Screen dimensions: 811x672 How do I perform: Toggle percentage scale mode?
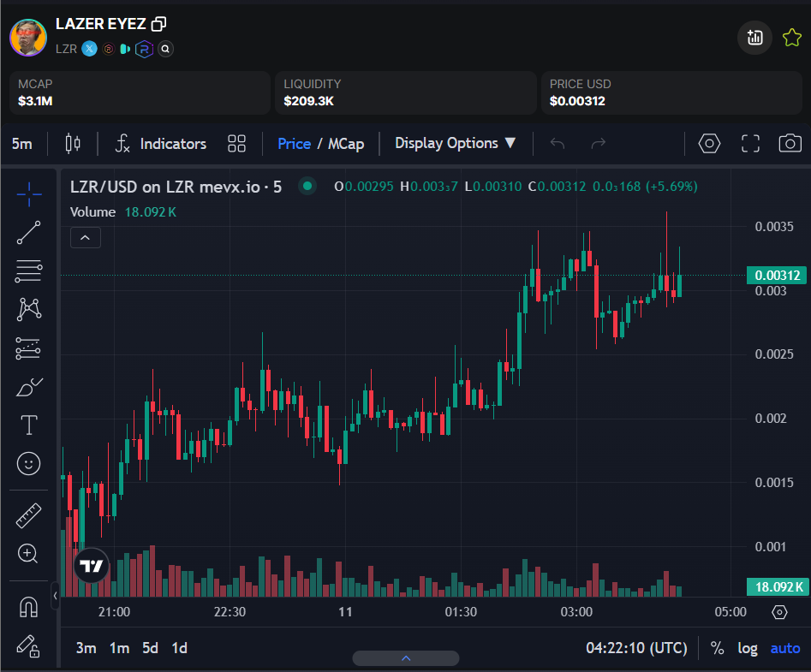pyautogui.click(x=717, y=648)
